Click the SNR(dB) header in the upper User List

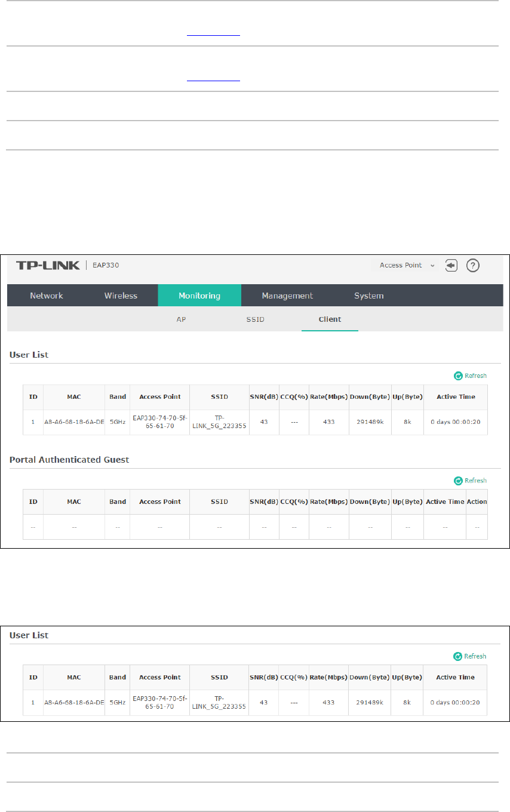click(x=264, y=397)
